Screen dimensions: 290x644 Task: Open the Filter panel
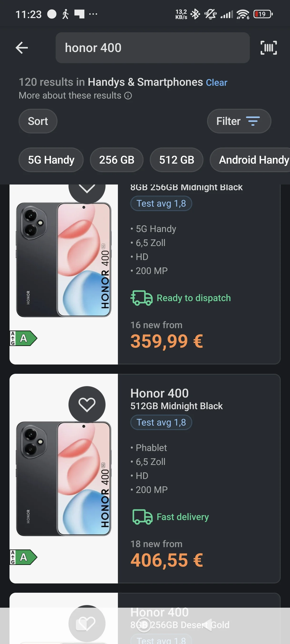239,121
